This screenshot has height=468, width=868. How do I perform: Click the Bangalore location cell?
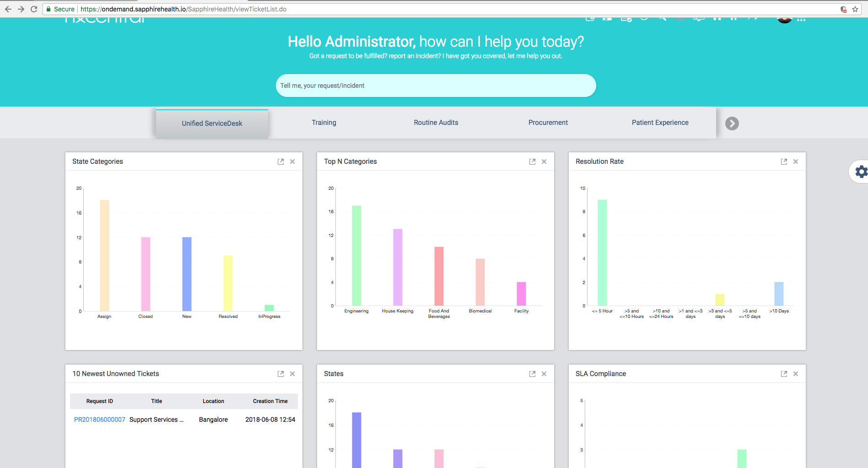(x=213, y=420)
